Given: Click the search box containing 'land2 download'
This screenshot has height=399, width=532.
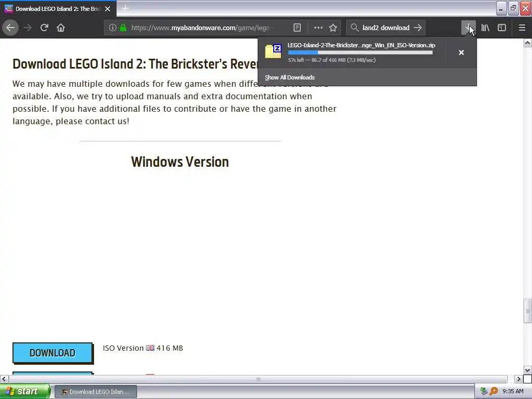Looking at the screenshot, I should pyautogui.click(x=386, y=28).
